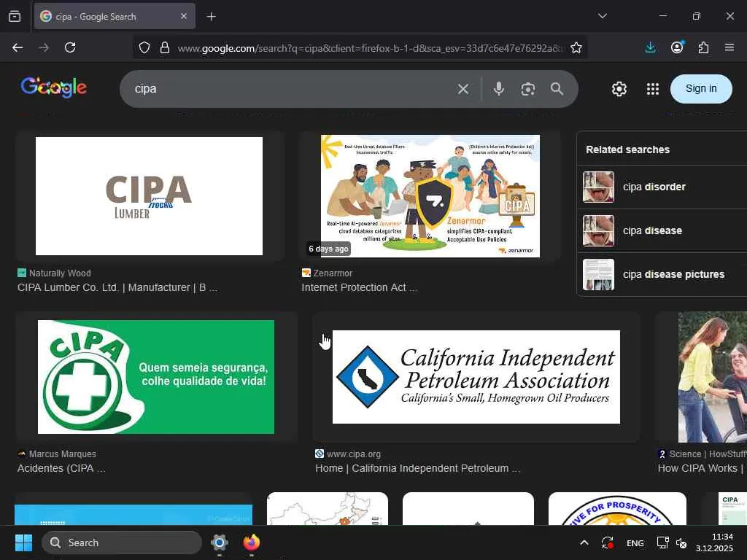Open a new browser tab
This screenshot has width=747, height=560.
[x=211, y=17]
